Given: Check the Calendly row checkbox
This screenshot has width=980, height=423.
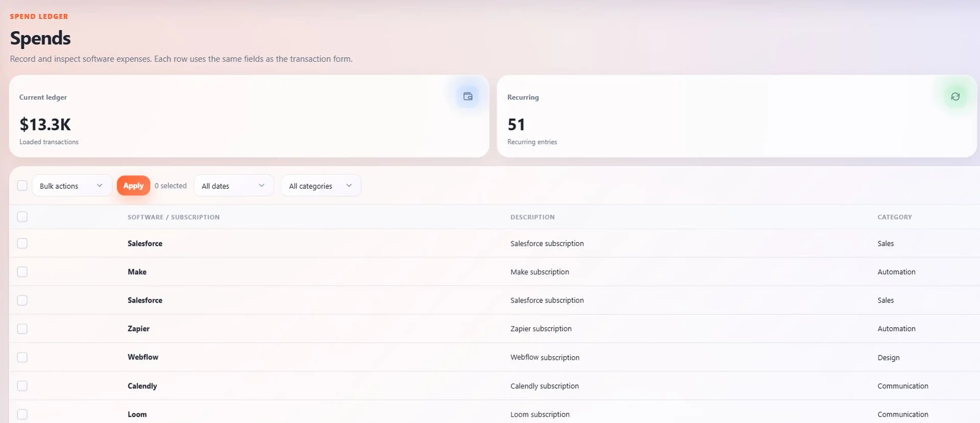Looking at the screenshot, I should pos(22,386).
